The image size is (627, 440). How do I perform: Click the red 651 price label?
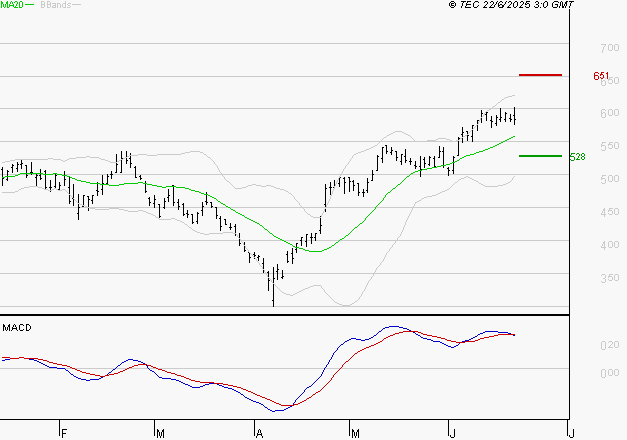click(601, 76)
